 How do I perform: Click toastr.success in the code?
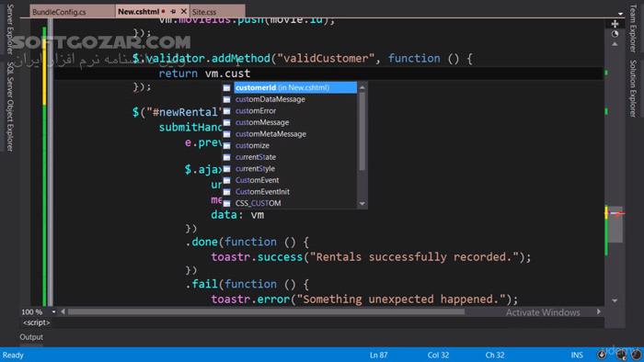pyautogui.click(x=257, y=257)
